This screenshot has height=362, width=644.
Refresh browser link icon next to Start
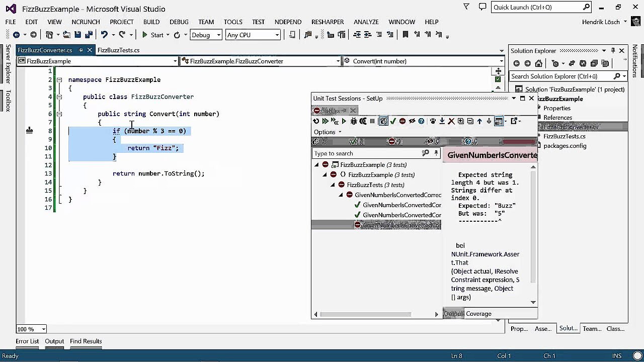tap(177, 35)
